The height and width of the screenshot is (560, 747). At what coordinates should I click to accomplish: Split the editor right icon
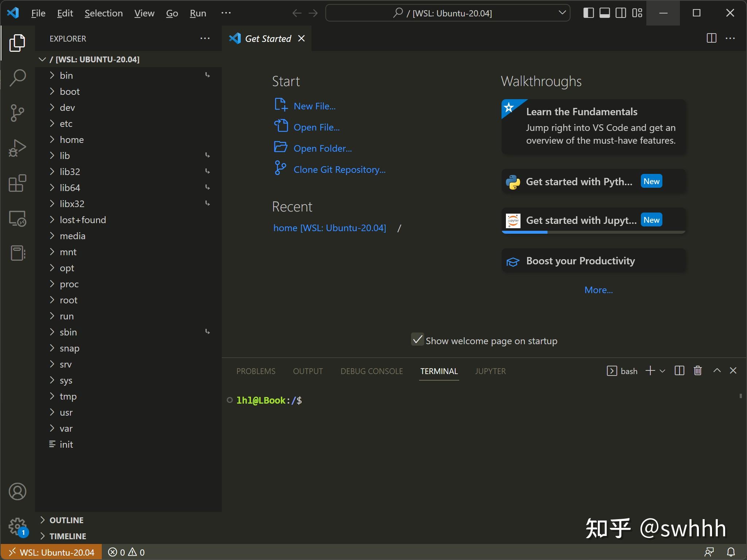point(711,38)
